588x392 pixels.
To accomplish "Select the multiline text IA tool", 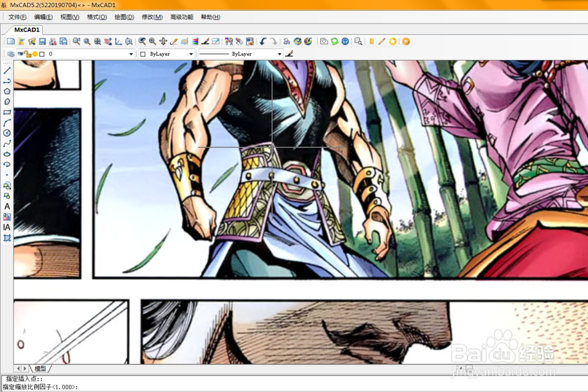I will (x=6, y=227).
